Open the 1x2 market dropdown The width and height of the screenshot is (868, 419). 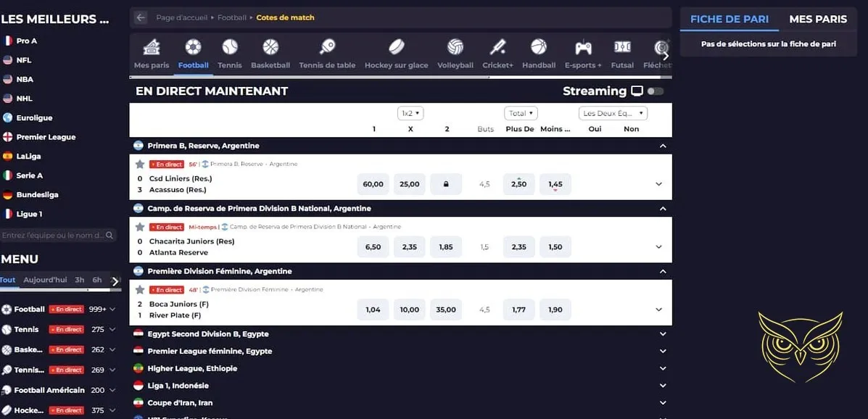point(410,112)
